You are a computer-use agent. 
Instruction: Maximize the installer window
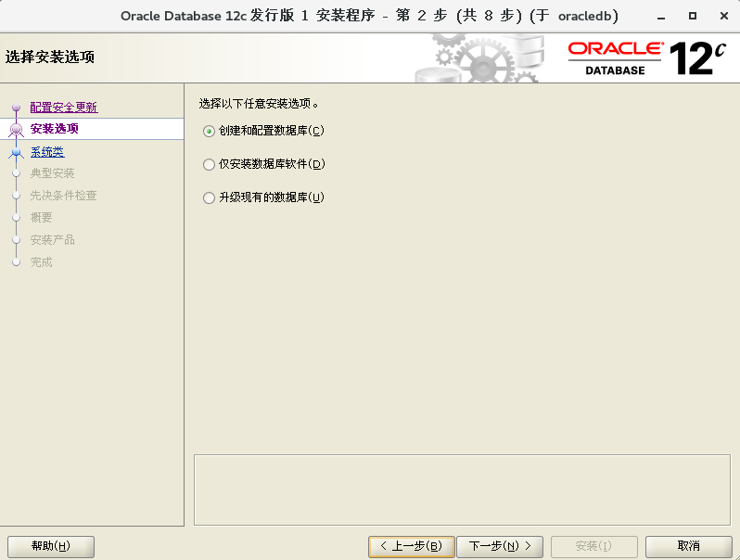[x=693, y=16]
